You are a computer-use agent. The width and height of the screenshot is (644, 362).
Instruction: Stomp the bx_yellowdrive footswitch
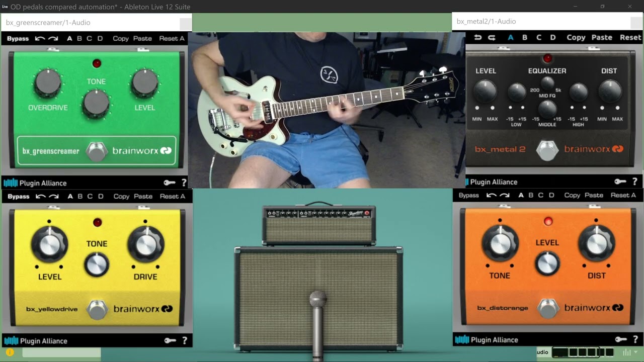97,309
